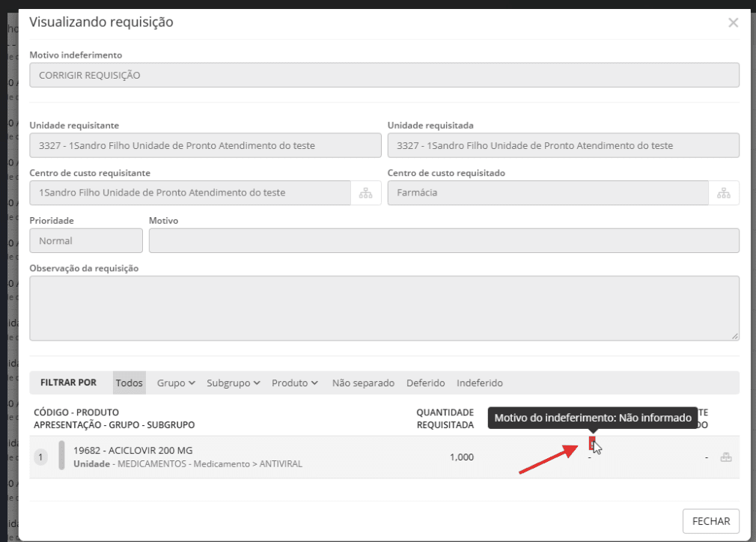756x542 pixels.
Task: Click the stock icon on ACICLOVIR row
Action: (x=725, y=457)
